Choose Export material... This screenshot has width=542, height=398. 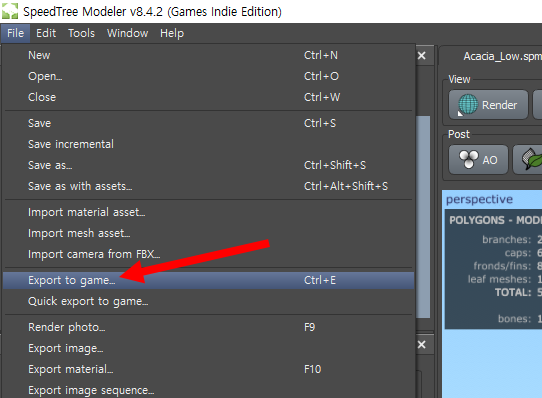208,369
